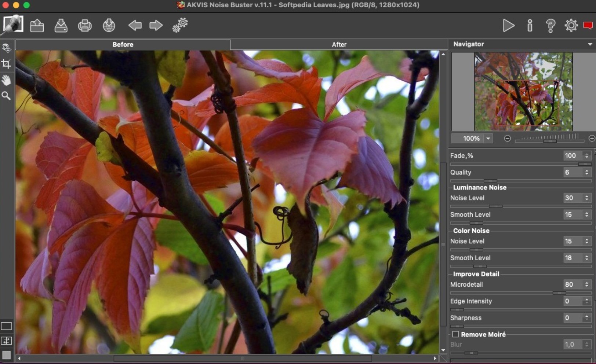Open program info icon
Image resolution: width=596 pixels, height=364 pixels.
(530, 26)
